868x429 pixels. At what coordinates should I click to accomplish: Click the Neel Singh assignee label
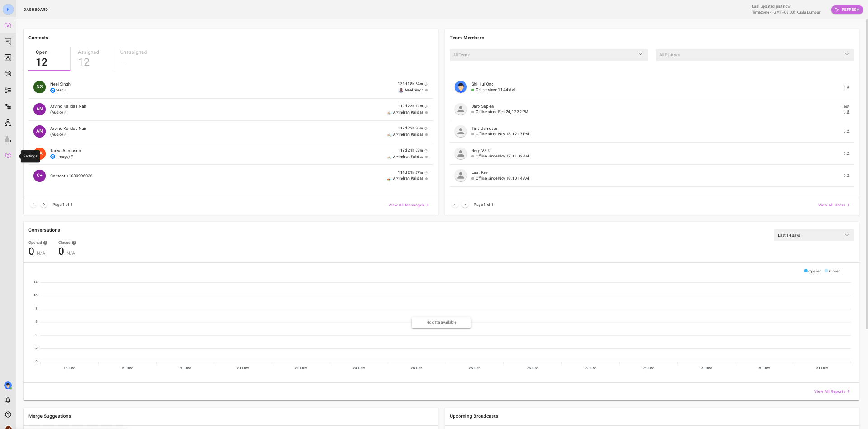414,90
